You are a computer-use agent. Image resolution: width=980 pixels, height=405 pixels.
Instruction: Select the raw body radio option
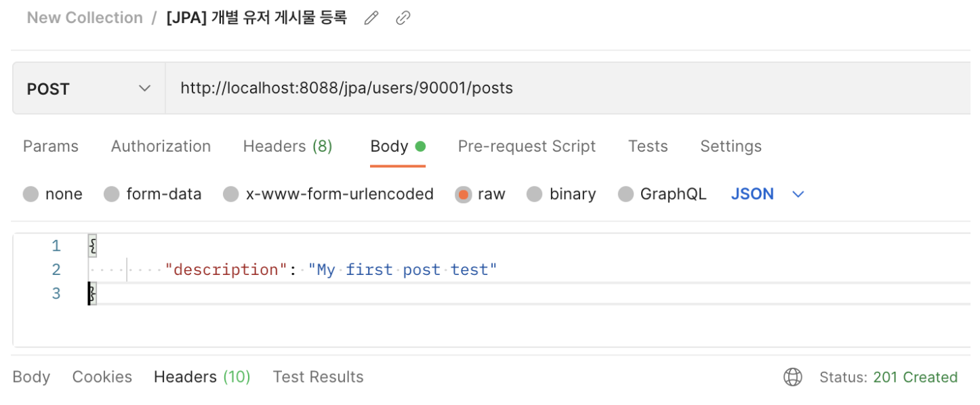[x=464, y=194]
